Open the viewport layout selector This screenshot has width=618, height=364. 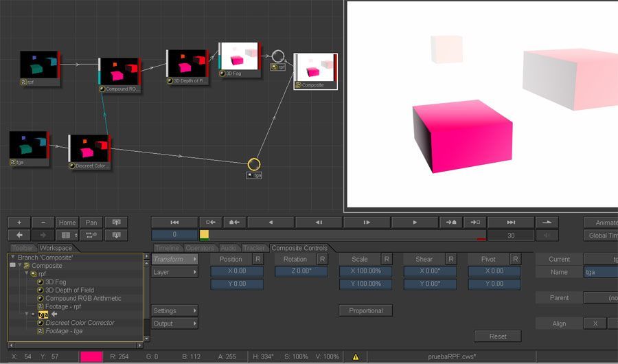(66, 235)
